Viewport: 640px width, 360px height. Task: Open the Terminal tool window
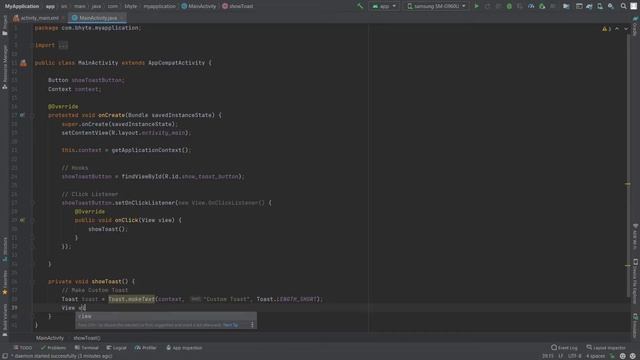pyautogui.click(x=87, y=348)
